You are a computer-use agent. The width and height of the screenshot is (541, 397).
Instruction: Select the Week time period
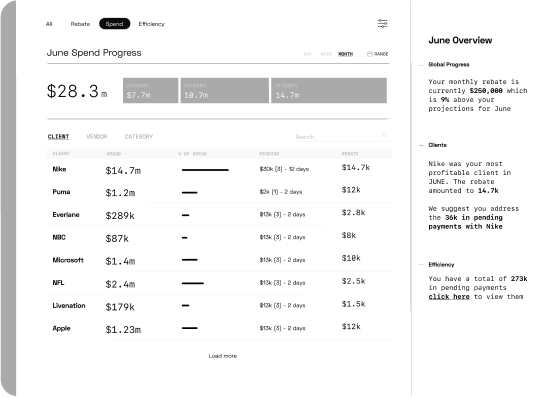tap(326, 54)
